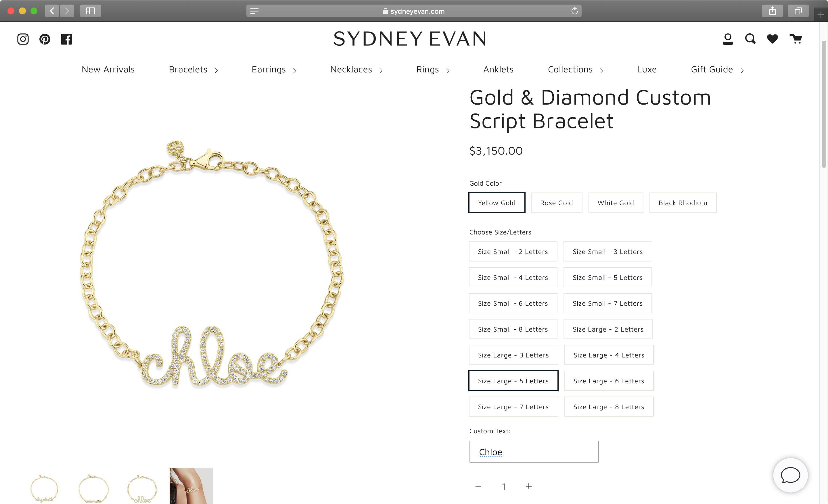828x504 pixels.
Task: Reload the page in Safari
Action: point(574,11)
